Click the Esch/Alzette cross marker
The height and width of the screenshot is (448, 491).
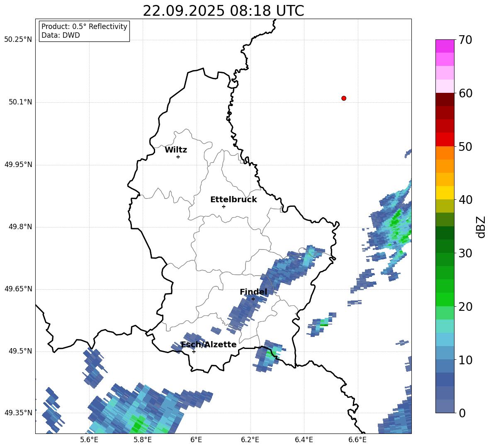[194, 351]
